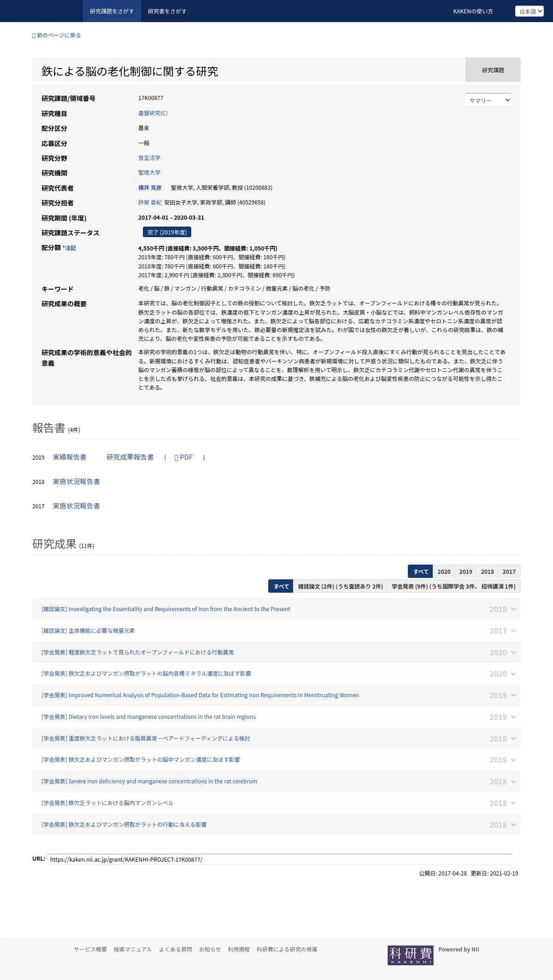Expand the Investigating the Essentiality row chevron
This screenshot has width=553, height=980.
pos(513,609)
